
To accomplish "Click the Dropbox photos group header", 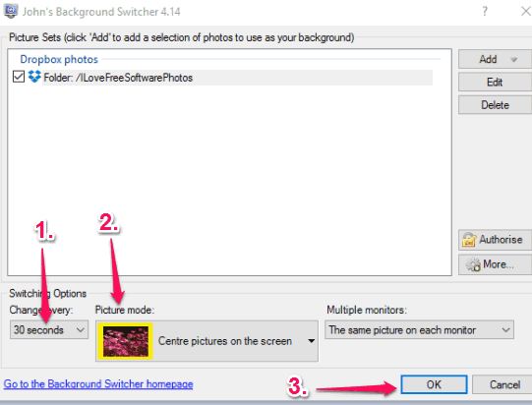I will (59, 59).
